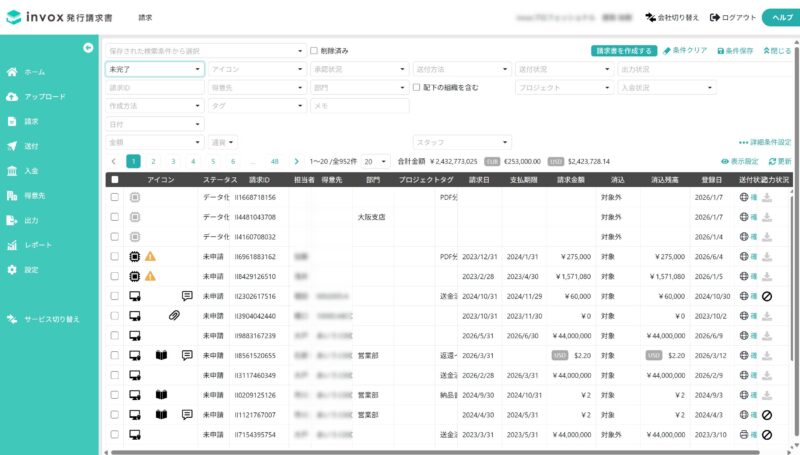Click 条件クリア link

(x=685, y=50)
